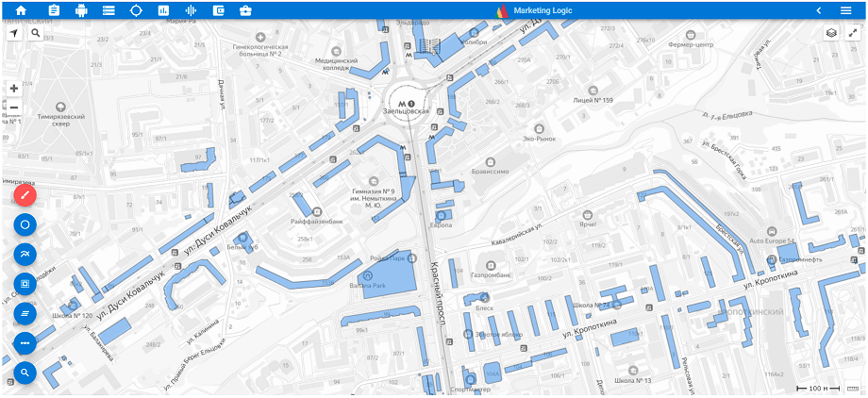Open the briefcase icon
Screen dimensions: 868x398
(x=245, y=10)
